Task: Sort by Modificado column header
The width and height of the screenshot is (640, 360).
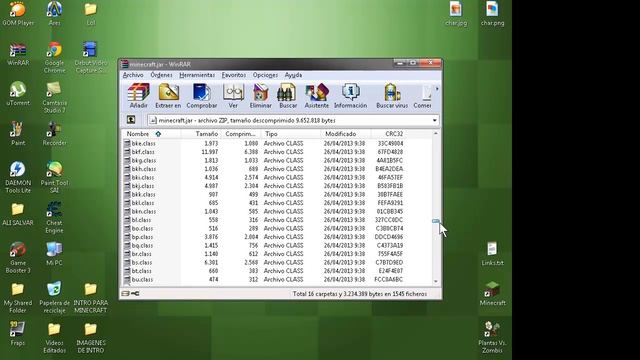Action: point(346,134)
